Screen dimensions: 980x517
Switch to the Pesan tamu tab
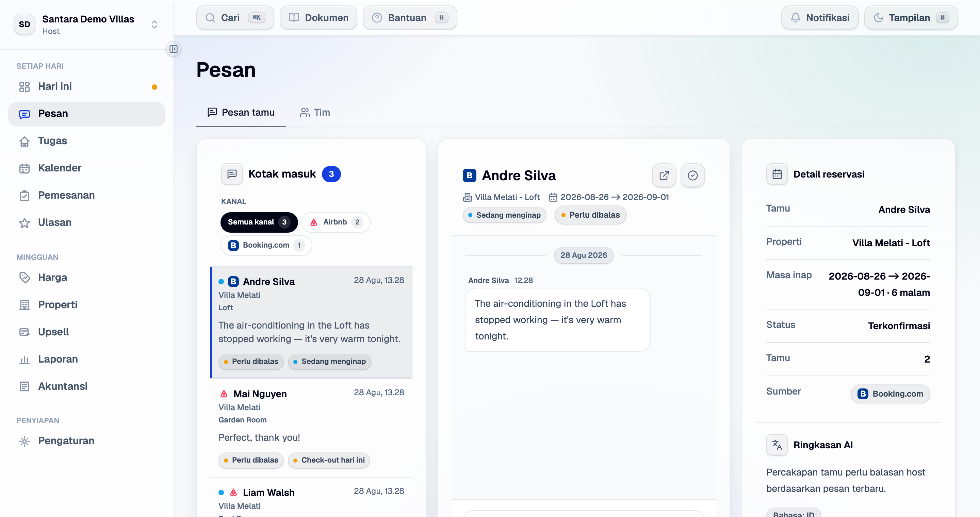click(x=241, y=113)
